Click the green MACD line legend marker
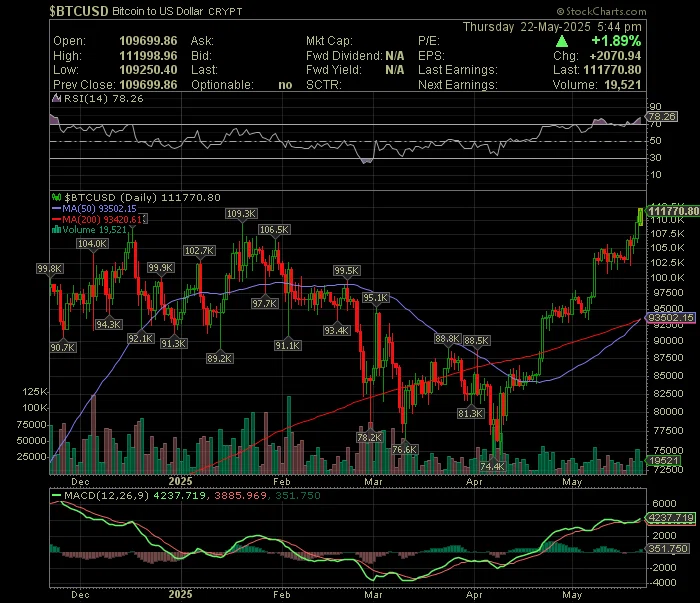700x603 pixels. (56, 495)
